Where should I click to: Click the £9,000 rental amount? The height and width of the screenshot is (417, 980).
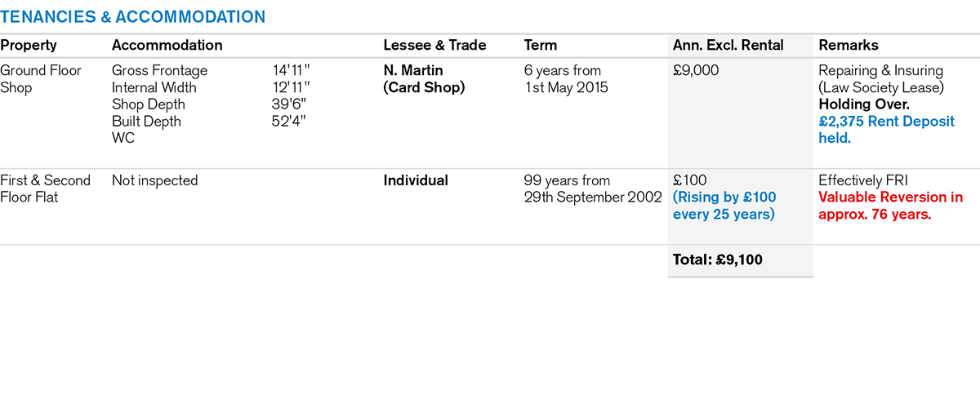pyautogui.click(x=696, y=70)
